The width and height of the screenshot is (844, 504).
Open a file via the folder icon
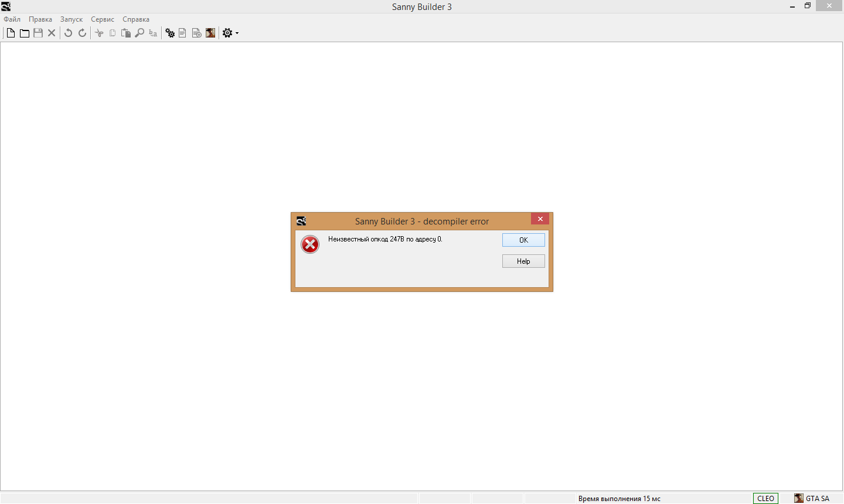pyautogui.click(x=24, y=33)
